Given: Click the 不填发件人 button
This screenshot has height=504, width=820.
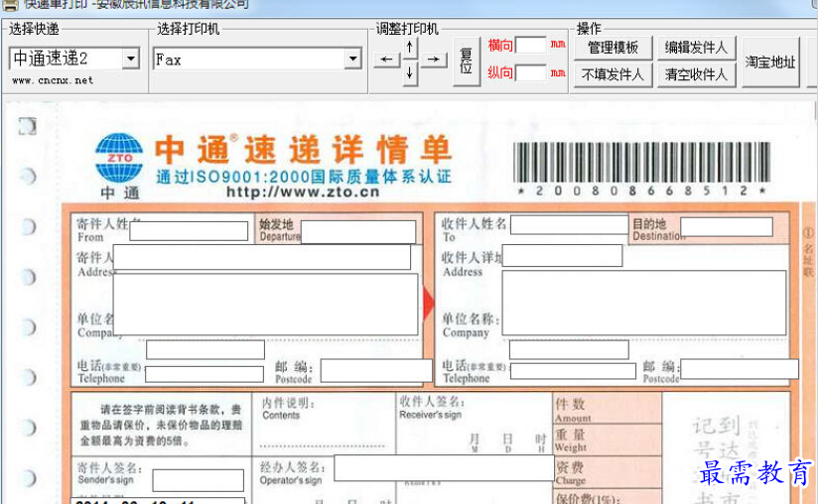Looking at the screenshot, I should click(613, 74).
